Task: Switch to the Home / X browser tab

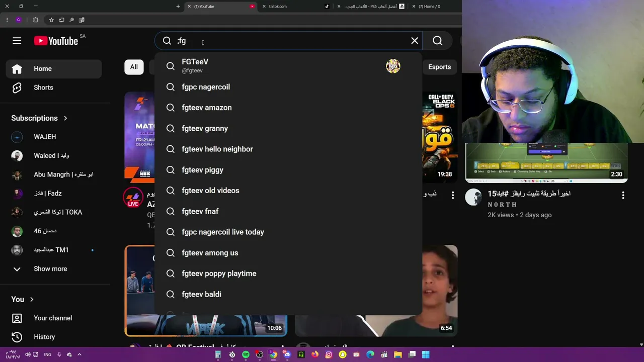Action: (x=435, y=7)
